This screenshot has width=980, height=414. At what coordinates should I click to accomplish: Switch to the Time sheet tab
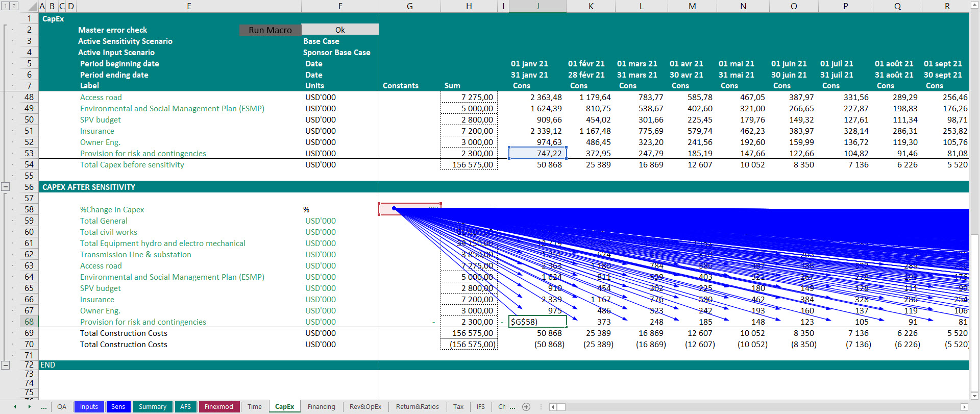pos(255,407)
